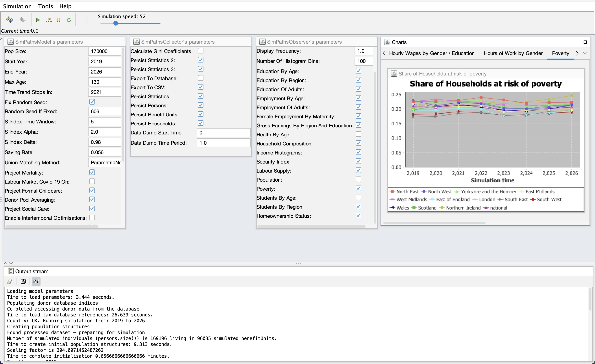
Task: Click the Output stream vertical scrollbar
Action: 590,299
